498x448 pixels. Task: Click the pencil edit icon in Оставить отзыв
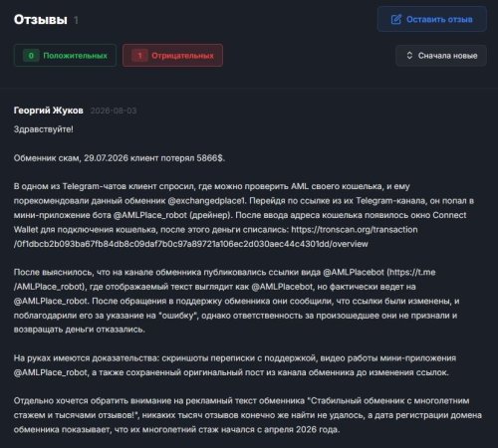pos(396,19)
